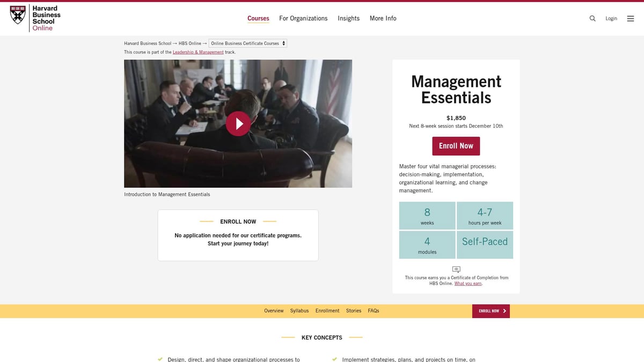Click the certificate icon above completion text
Screen dimensions: 644x362
click(456, 269)
